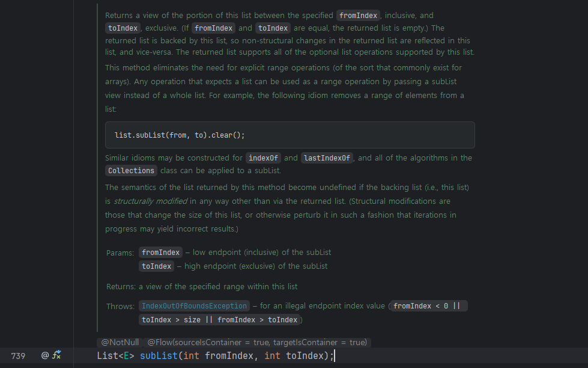Click the 'Throws:' label in the doc
This screenshot has height=368, width=588.
pos(120,306)
